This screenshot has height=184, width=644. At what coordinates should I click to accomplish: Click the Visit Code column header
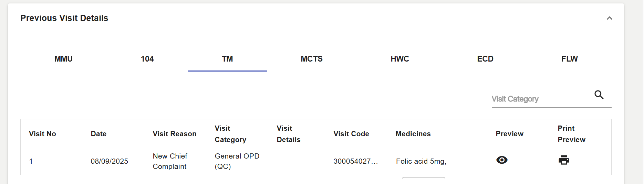(x=351, y=134)
